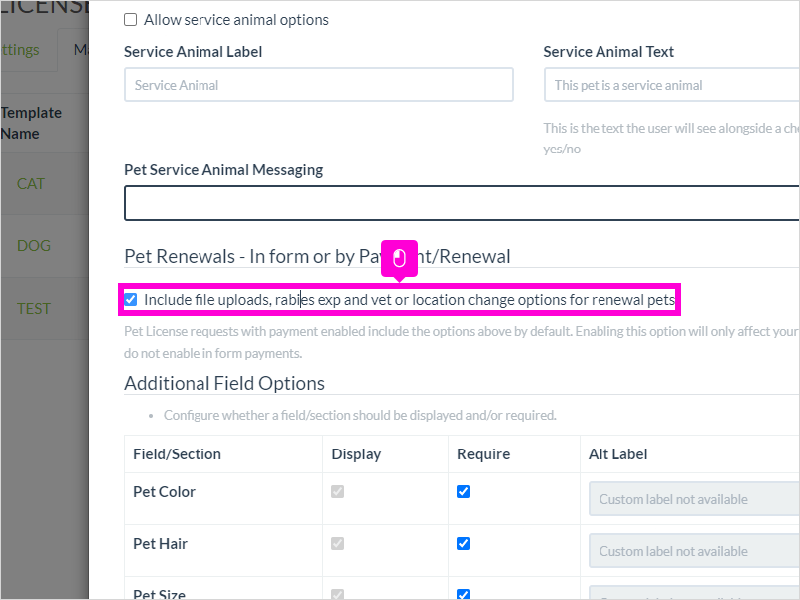Switch to the Settings tab behind the panel
Viewport: 800px width, 600px height.
20,50
